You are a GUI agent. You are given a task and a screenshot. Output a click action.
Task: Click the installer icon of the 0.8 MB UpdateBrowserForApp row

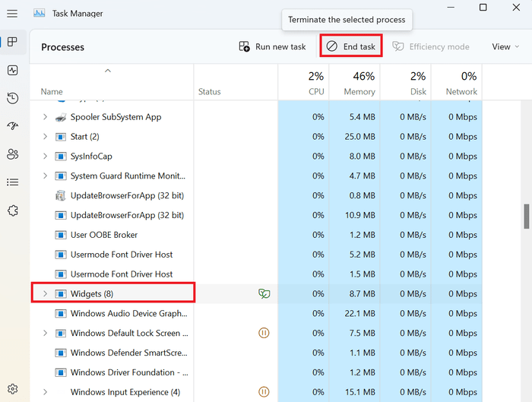(61, 196)
